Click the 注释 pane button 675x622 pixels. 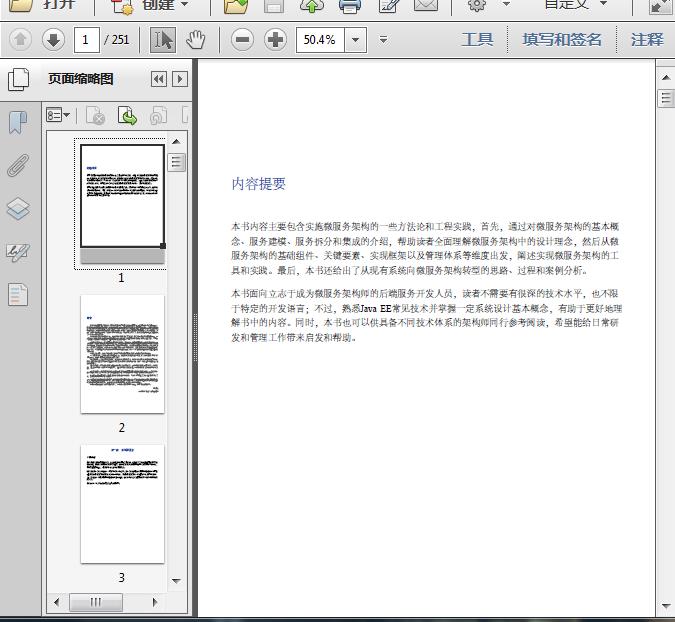click(647, 40)
